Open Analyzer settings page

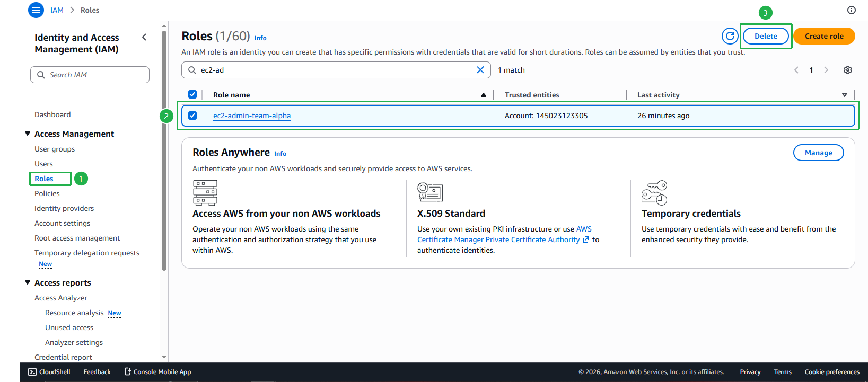(74, 342)
